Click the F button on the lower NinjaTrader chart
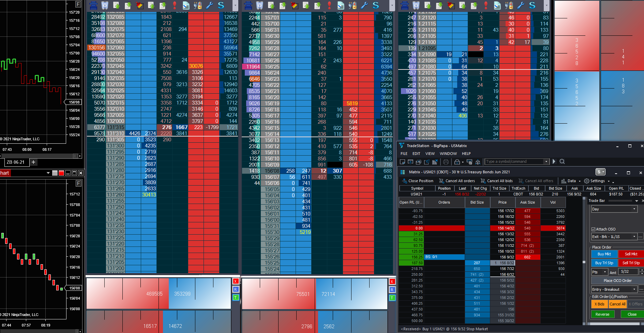 78,184
